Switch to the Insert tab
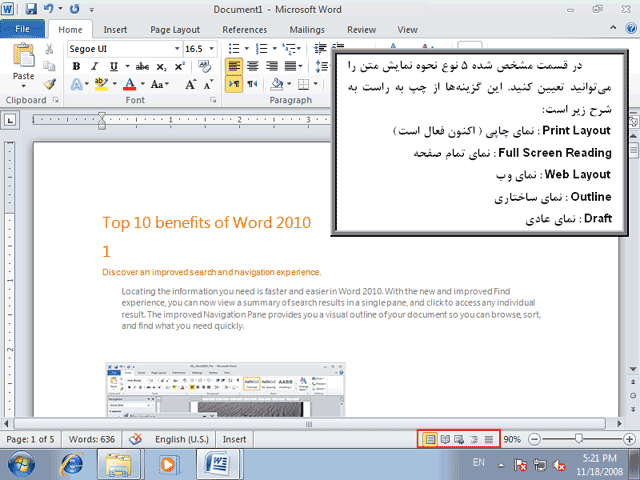The width and height of the screenshot is (640, 480). pyautogui.click(x=115, y=29)
